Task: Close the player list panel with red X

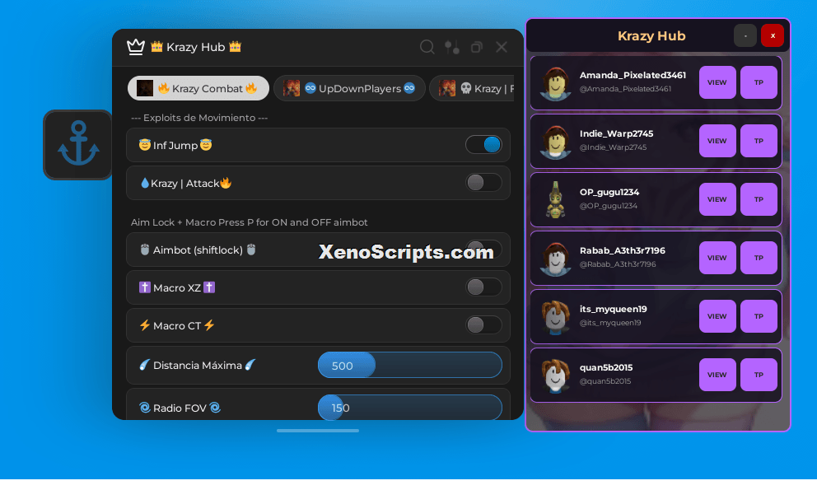Action: 773,36
